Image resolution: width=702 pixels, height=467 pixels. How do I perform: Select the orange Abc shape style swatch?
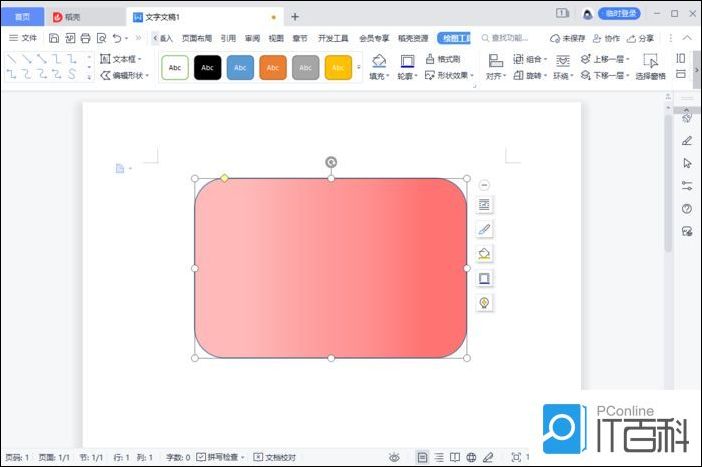pyautogui.click(x=273, y=67)
